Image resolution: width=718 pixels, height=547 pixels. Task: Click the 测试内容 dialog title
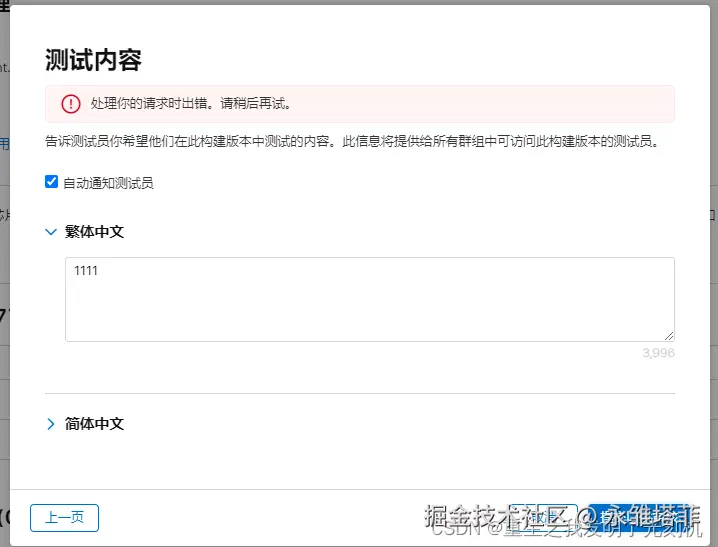pyautogui.click(x=93, y=60)
